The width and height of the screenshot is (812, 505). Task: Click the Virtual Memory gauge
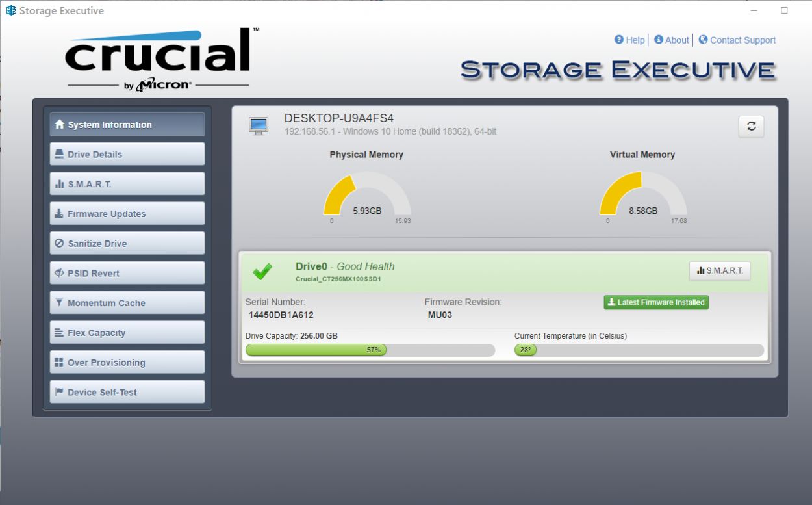[642, 194]
